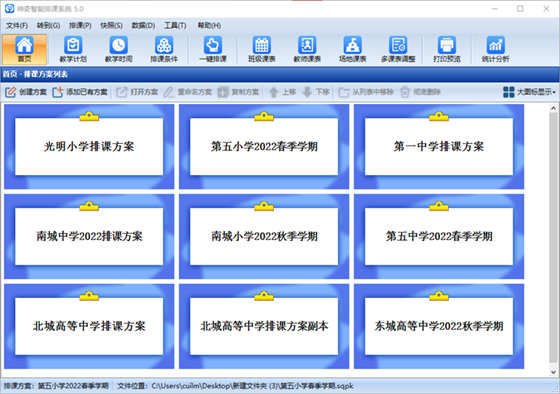
Task: Open the 排课(P) menu
Action: [80, 25]
